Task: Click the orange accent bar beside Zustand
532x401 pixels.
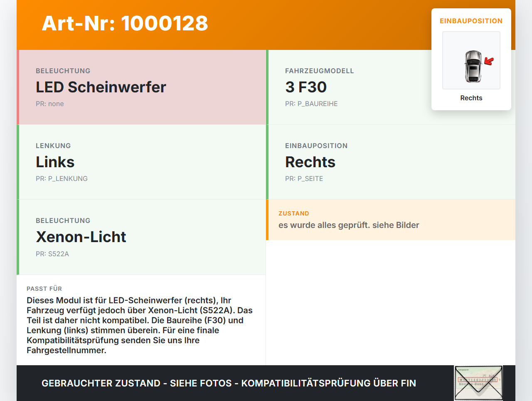Action: click(x=267, y=220)
